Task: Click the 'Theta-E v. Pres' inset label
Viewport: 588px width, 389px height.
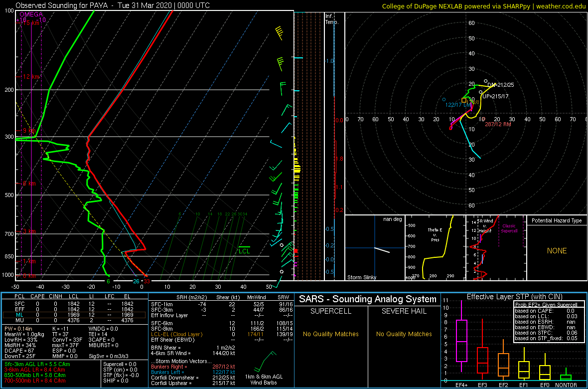Action: 436,234
